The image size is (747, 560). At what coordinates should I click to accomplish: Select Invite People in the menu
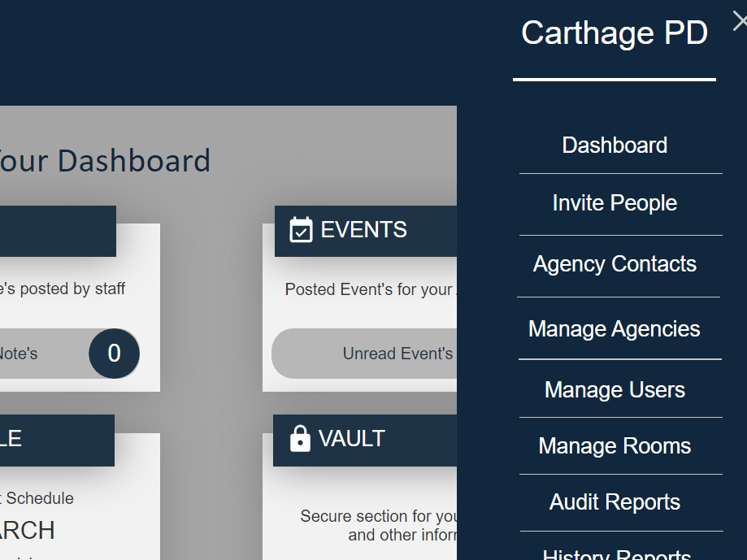615,203
